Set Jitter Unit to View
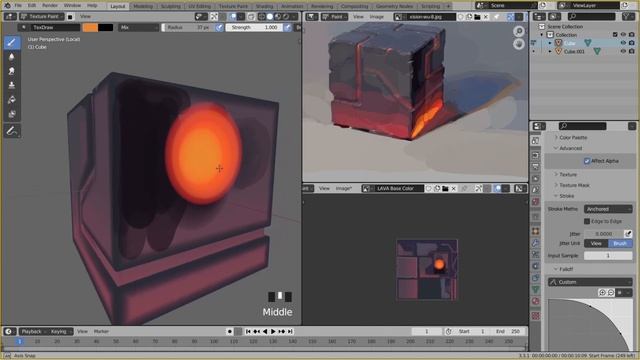Screen dimensions: 640x360 596,243
